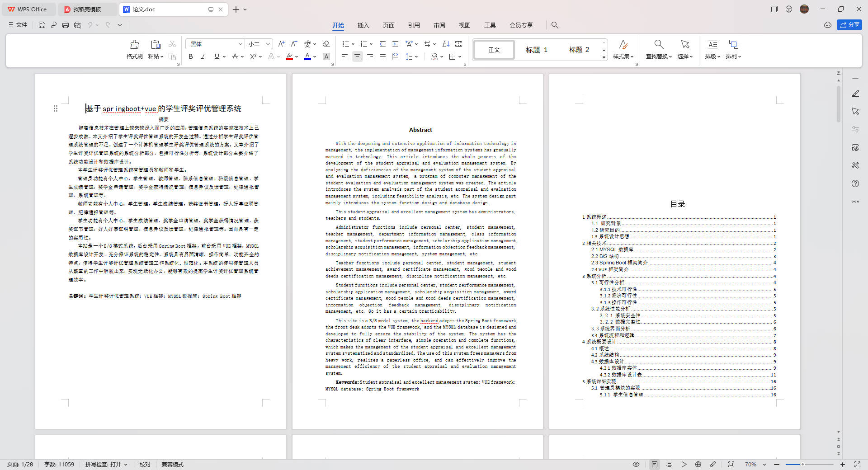The width and height of the screenshot is (868, 470).
Task: Select center text alignment
Action: pos(357,56)
